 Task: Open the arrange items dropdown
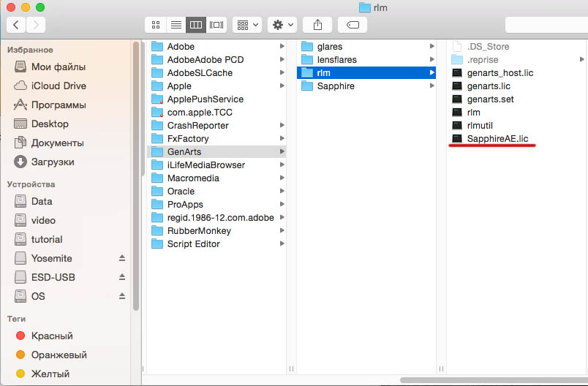click(247, 25)
